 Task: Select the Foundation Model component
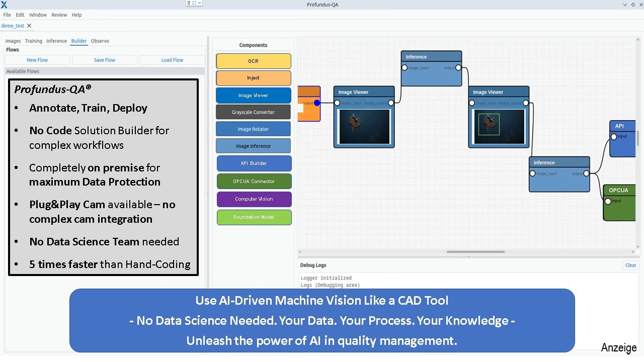[254, 217]
